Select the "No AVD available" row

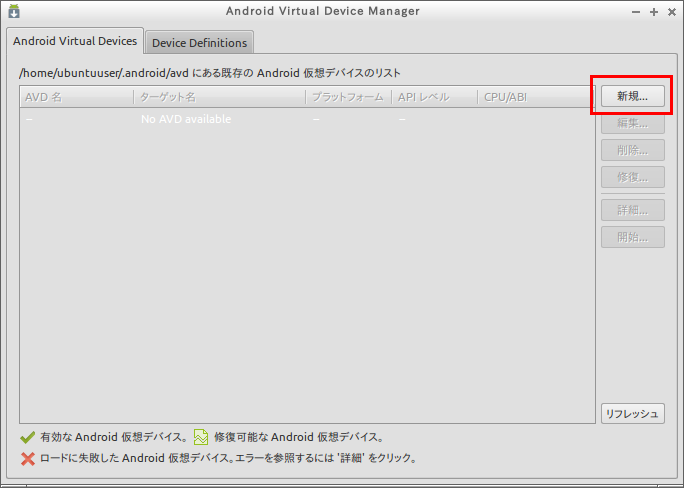307,119
